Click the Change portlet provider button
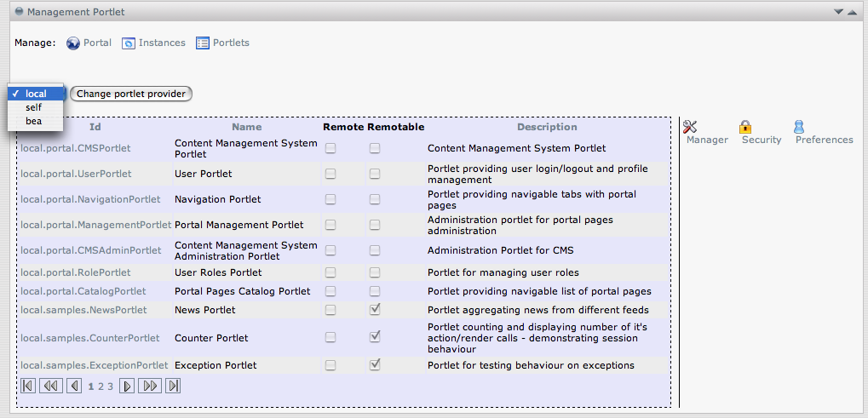Viewport: 868px width, 418px height. 131,94
